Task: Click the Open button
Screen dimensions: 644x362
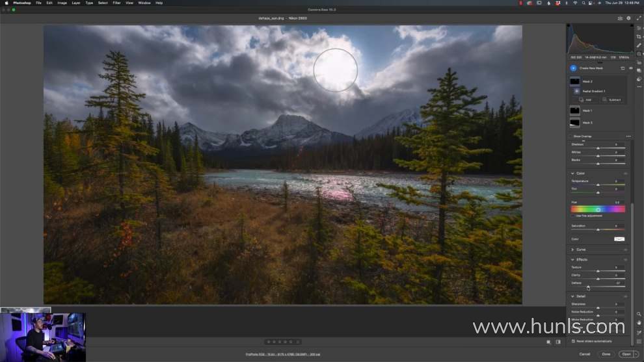Action: (x=626, y=354)
